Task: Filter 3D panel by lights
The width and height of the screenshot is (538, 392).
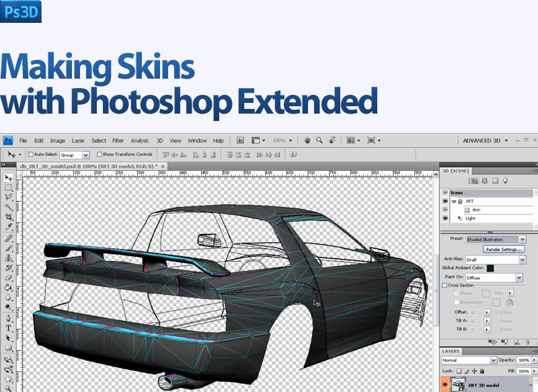Action: pyautogui.click(x=505, y=181)
